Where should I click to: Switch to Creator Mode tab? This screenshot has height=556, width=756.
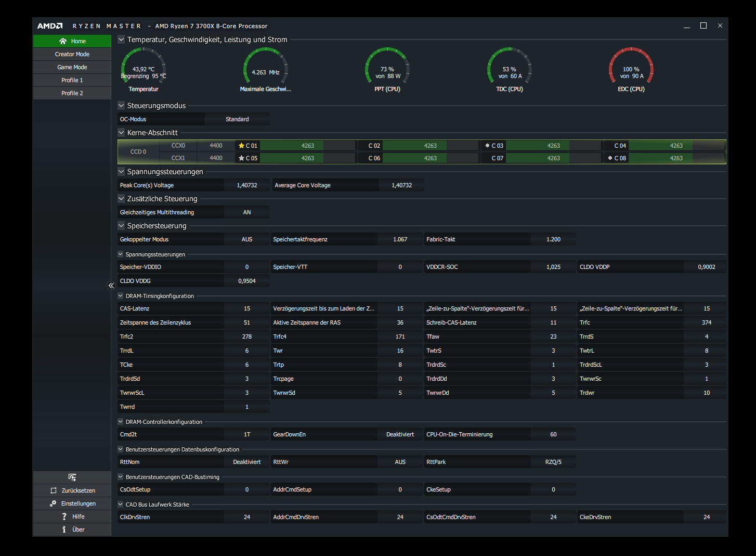click(x=72, y=54)
